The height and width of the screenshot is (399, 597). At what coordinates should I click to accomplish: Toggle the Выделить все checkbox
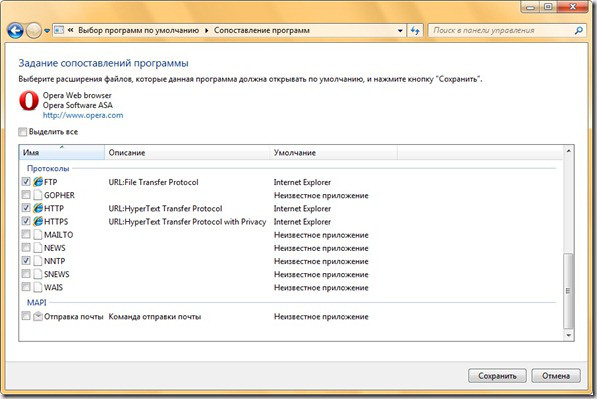click(22, 132)
